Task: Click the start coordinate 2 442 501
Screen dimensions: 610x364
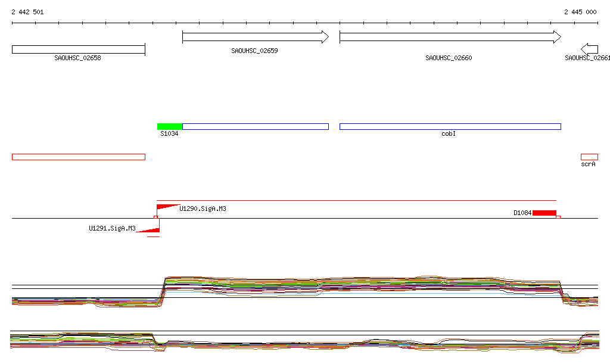Action: [x=27, y=12]
